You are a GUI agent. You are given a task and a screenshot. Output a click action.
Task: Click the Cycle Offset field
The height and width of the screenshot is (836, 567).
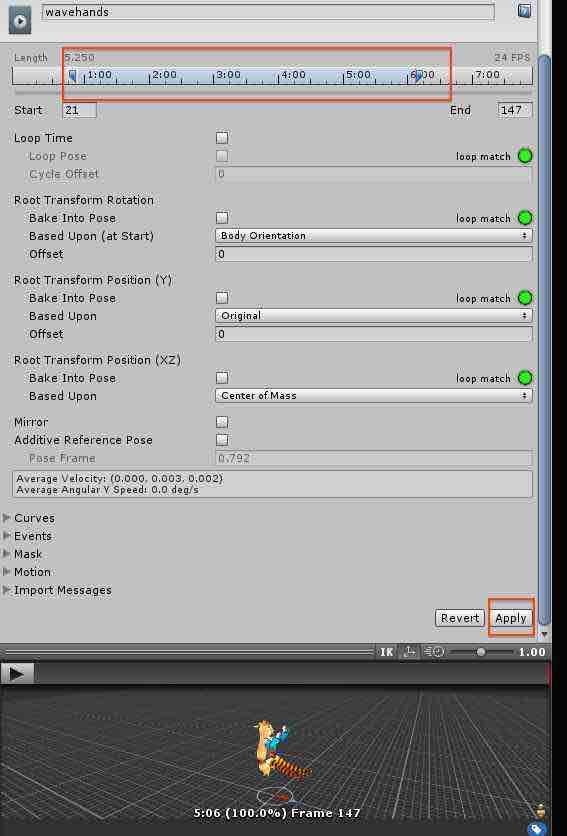click(373, 174)
